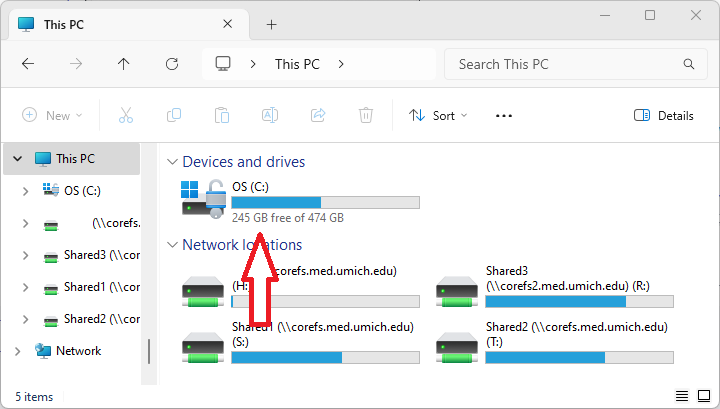Toggle the Details pane
Viewport: 720px width, 409px height.
664,115
